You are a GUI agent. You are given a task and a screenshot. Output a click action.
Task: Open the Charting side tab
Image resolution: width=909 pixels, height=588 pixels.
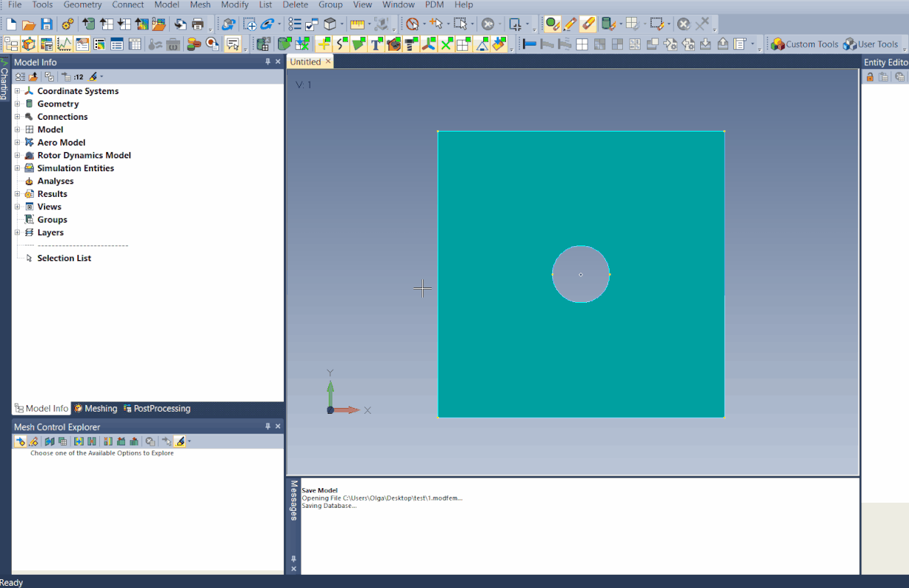pos(4,79)
